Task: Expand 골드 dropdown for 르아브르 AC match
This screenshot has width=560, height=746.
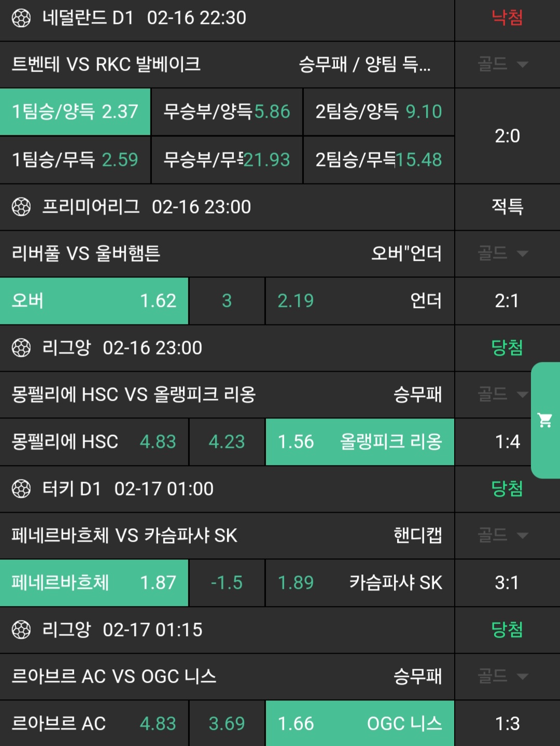Action: (502, 677)
